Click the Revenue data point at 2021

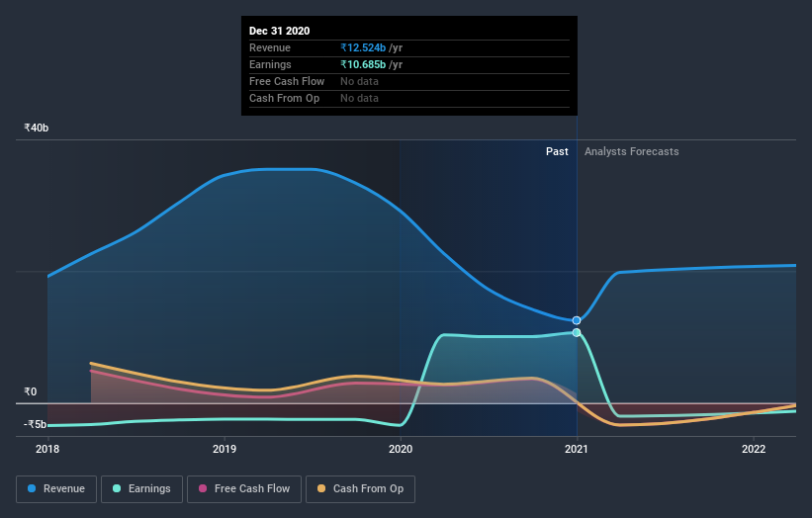tap(577, 321)
